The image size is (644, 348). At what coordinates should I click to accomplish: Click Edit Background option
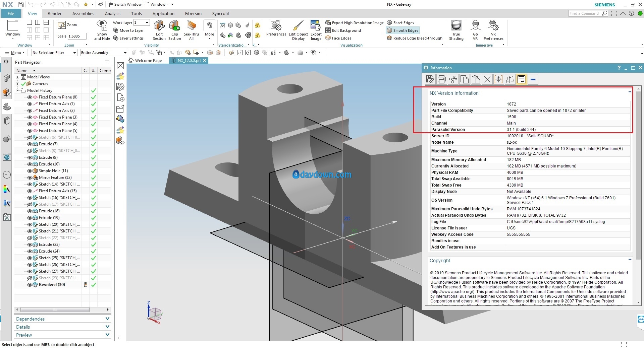(343, 30)
